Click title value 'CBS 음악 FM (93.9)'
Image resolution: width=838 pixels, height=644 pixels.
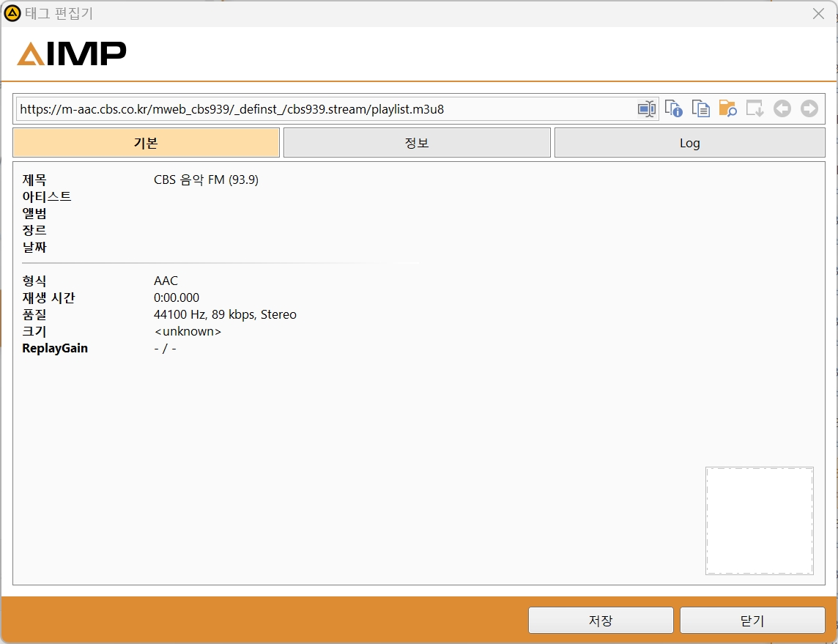(207, 179)
